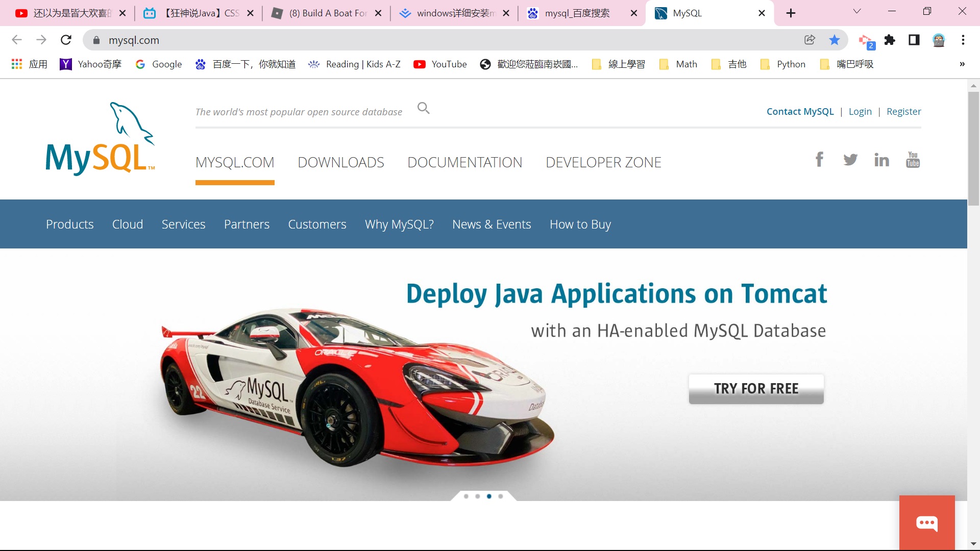This screenshot has width=980, height=551.
Task: Open the red chat bubble widget
Action: [x=927, y=522]
